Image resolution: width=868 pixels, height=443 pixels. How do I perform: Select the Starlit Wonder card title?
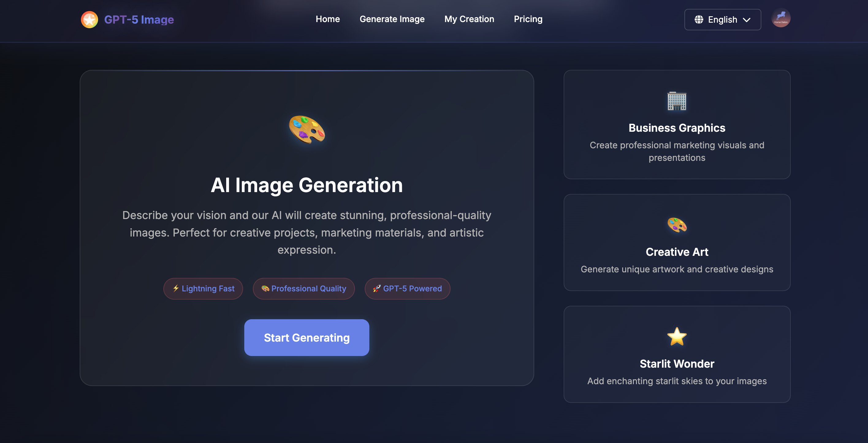pyautogui.click(x=677, y=364)
